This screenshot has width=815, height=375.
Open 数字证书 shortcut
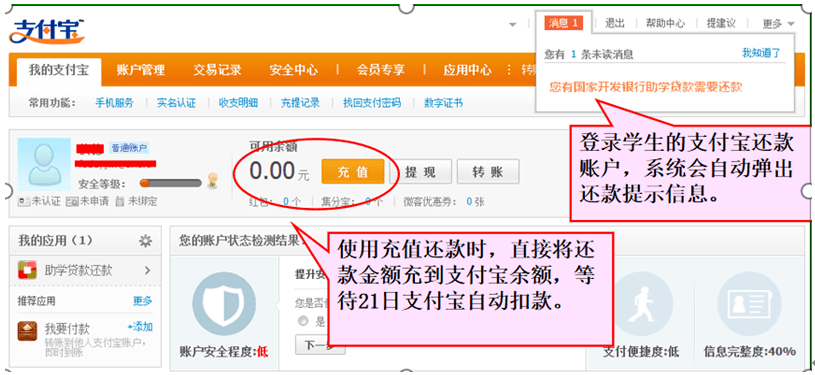pyautogui.click(x=443, y=103)
